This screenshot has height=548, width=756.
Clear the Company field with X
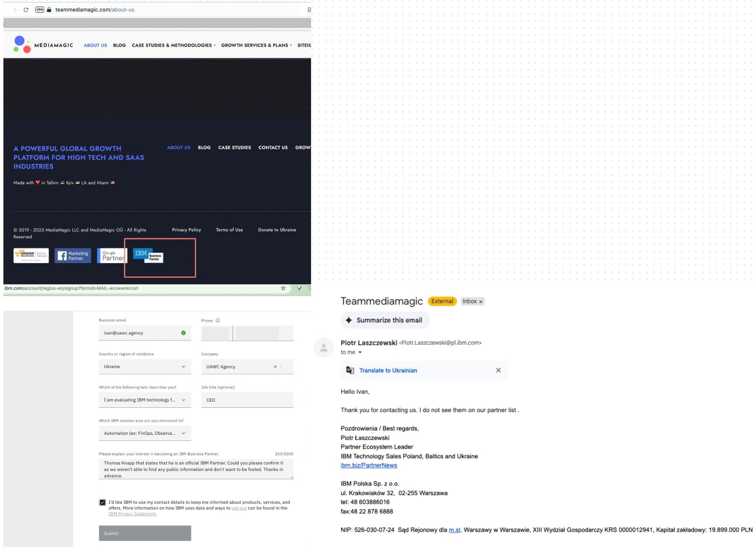(275, 367)
